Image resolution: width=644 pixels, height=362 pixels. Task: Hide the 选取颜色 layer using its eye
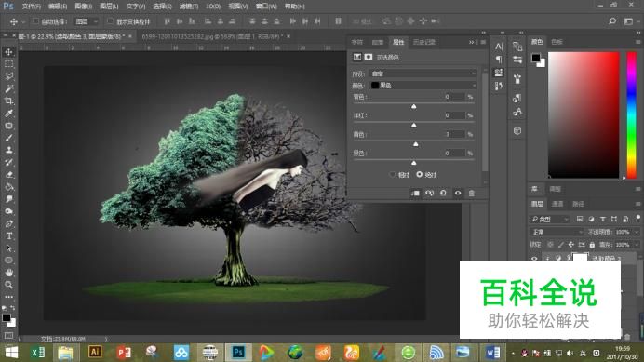[x=534, y=259]
